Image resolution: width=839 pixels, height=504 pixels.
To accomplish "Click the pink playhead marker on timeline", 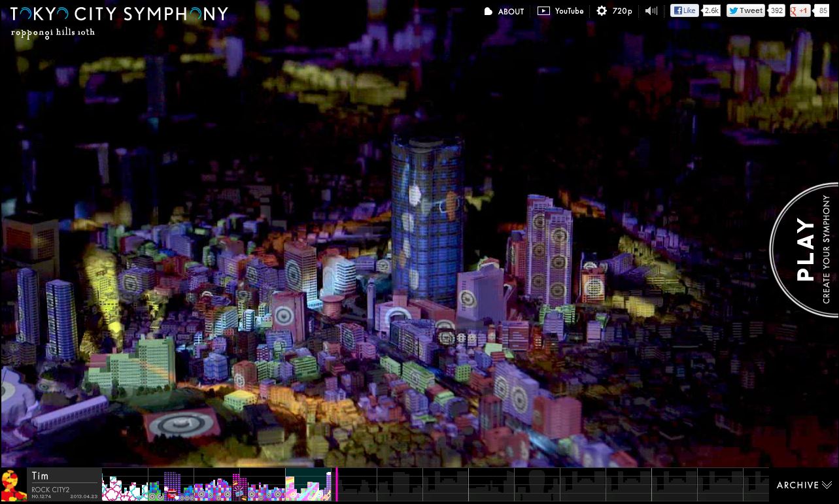I will click(336, 484).
